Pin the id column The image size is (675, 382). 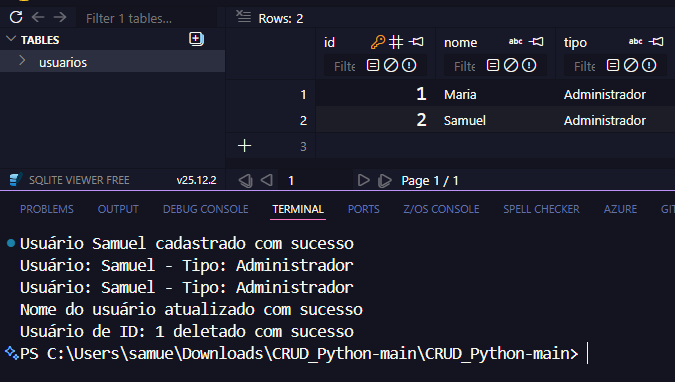416,42
